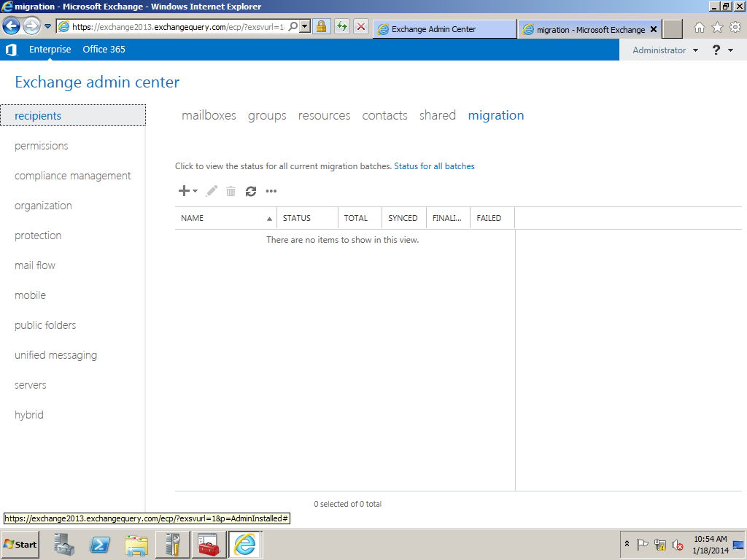Expand the help question mark dropdown
Image resolution: width=747 pixels, height=560 pixels.
click(x=722, y=50)
